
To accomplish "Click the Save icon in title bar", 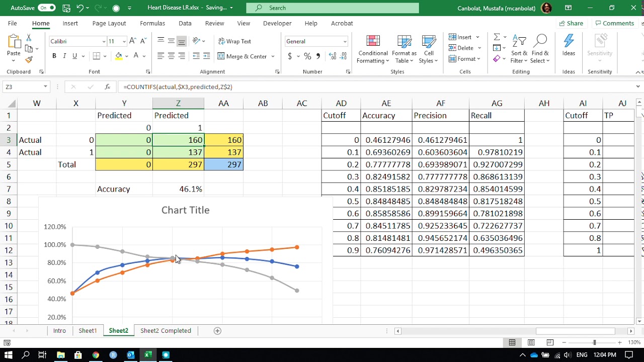I will [x=67, y=8].
